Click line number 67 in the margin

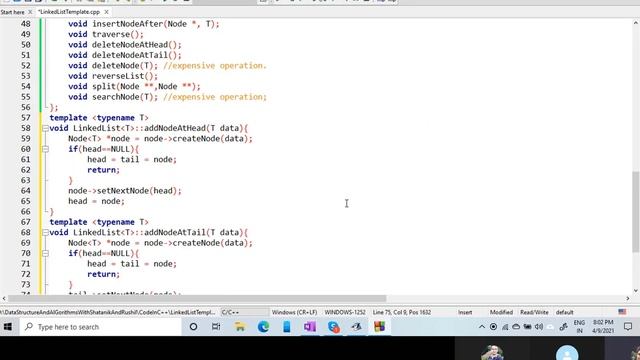25,222
